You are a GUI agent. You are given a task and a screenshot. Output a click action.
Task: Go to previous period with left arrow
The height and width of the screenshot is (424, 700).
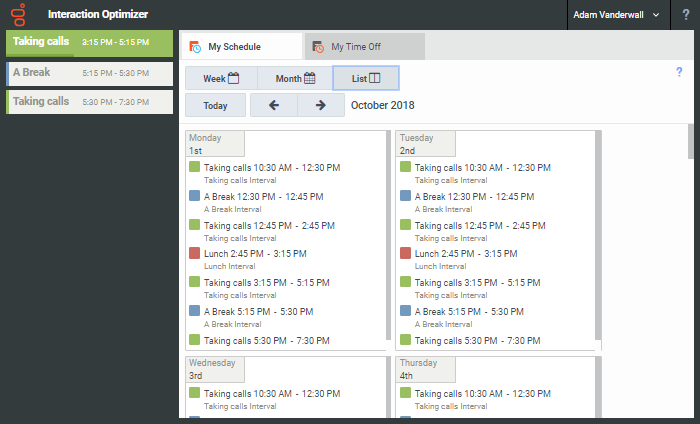[273, 105]
